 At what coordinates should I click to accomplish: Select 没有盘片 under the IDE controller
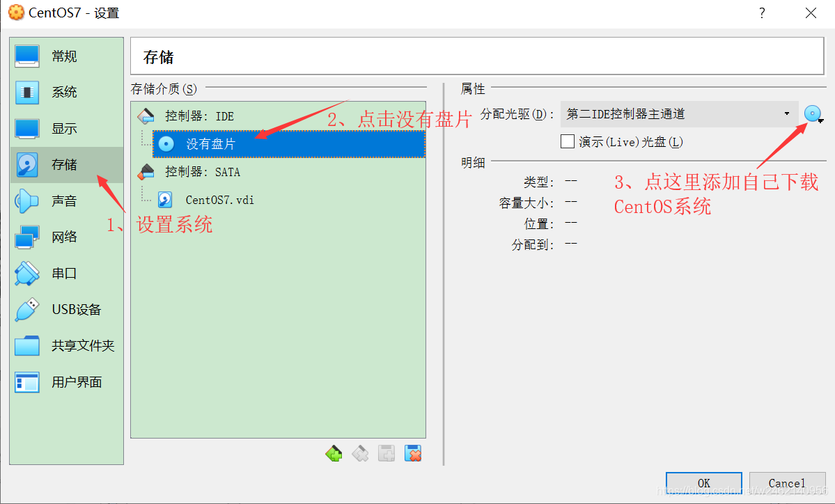tap(209, 143)
